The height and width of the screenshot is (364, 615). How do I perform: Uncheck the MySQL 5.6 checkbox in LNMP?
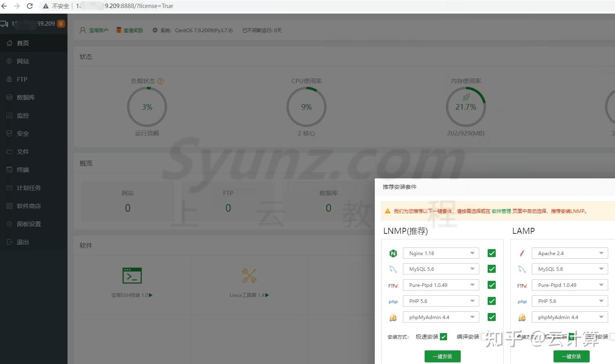(x=492, y=269)
